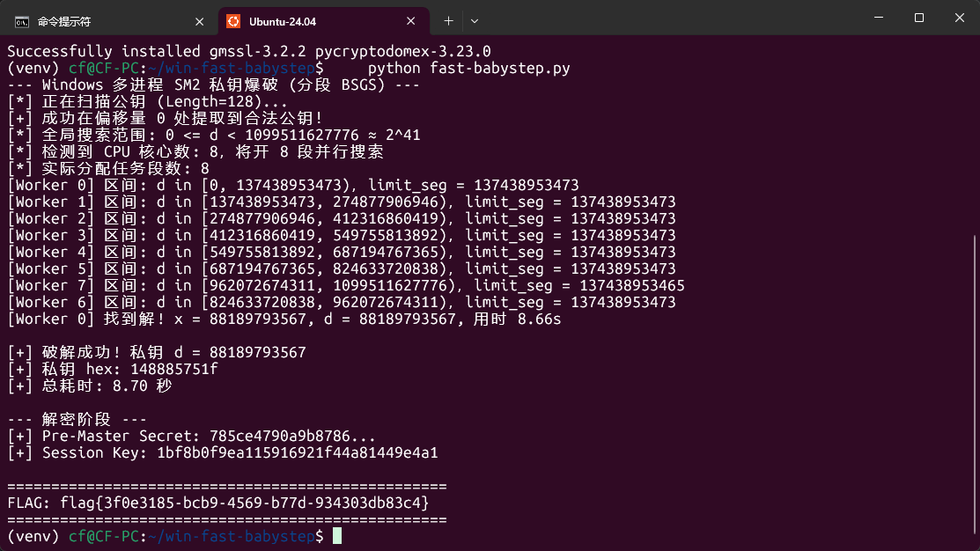Screen dimensions: 980x551
Task: Click the 私钥 hex value line
Action: click(x=113, y=369)
